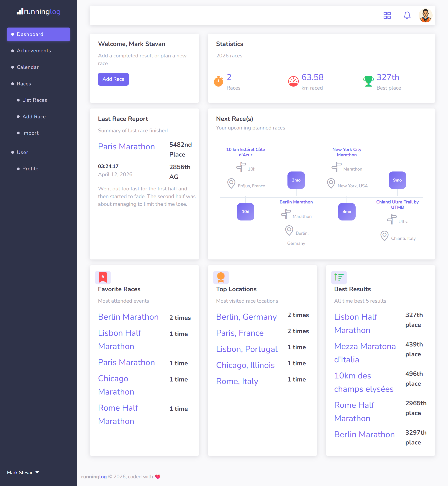Click the runninglog footer link

(x=94, y=476)
